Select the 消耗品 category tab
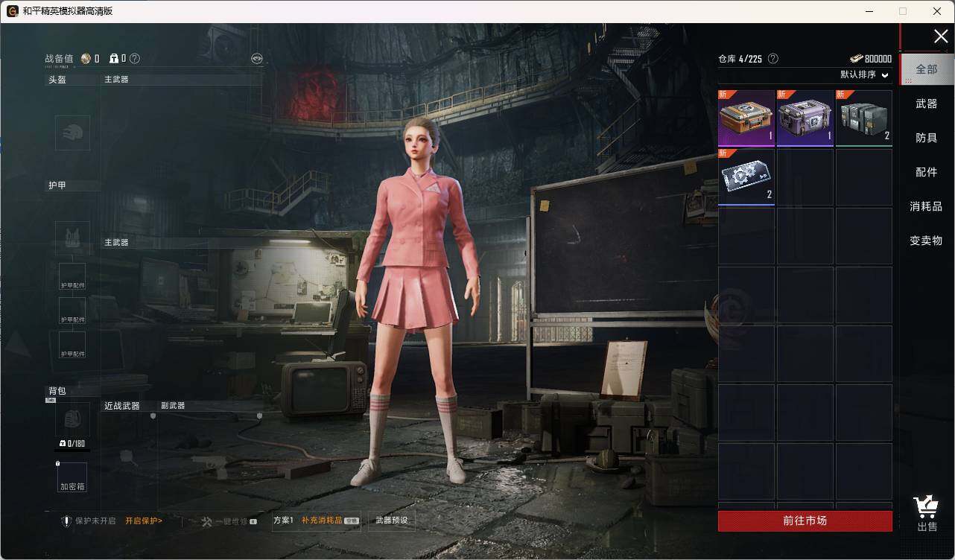This screenshot has height=560, width=955. 927,206
